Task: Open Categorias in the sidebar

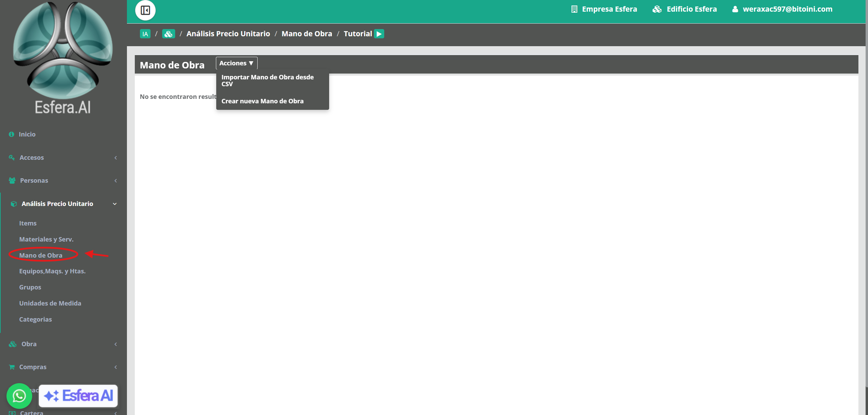Action: [36, 319]
